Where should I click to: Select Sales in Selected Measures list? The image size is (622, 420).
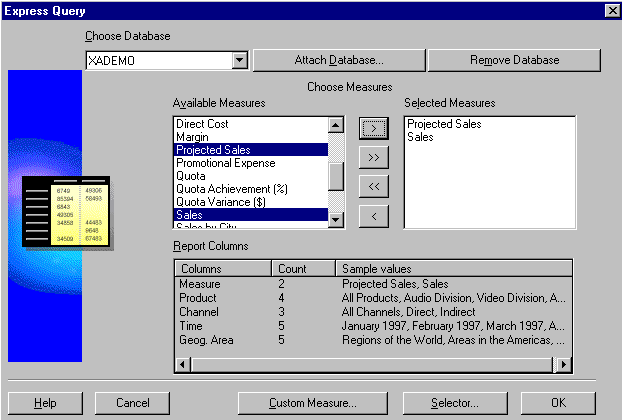click(x=490, y=137)
